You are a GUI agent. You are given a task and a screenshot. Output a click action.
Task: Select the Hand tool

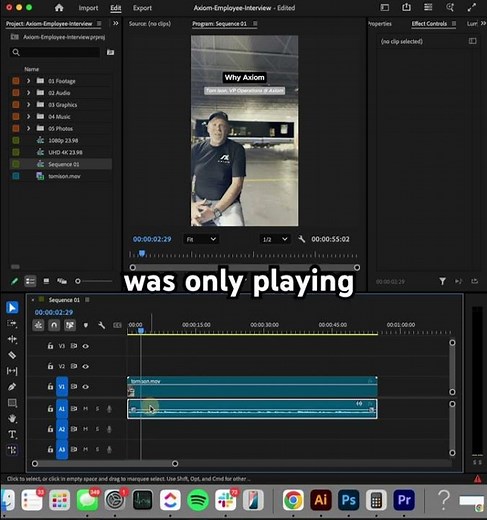pos(12,418)
